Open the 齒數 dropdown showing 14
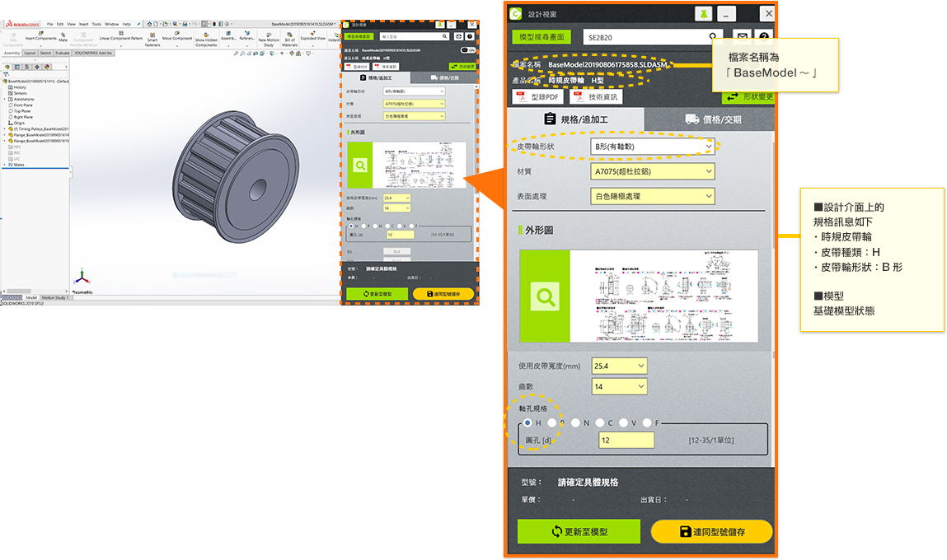The height and width of the screenshot is (560, 947). click(x=619, y=387)
